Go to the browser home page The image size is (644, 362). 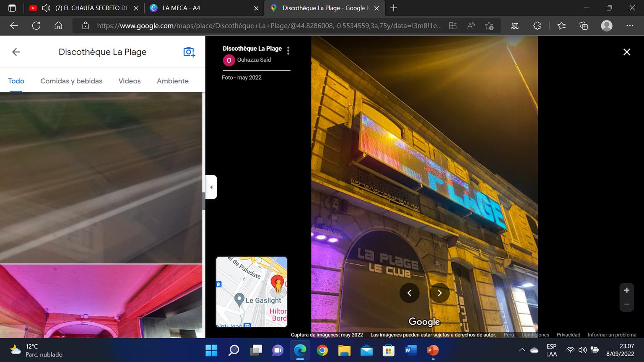58,26
